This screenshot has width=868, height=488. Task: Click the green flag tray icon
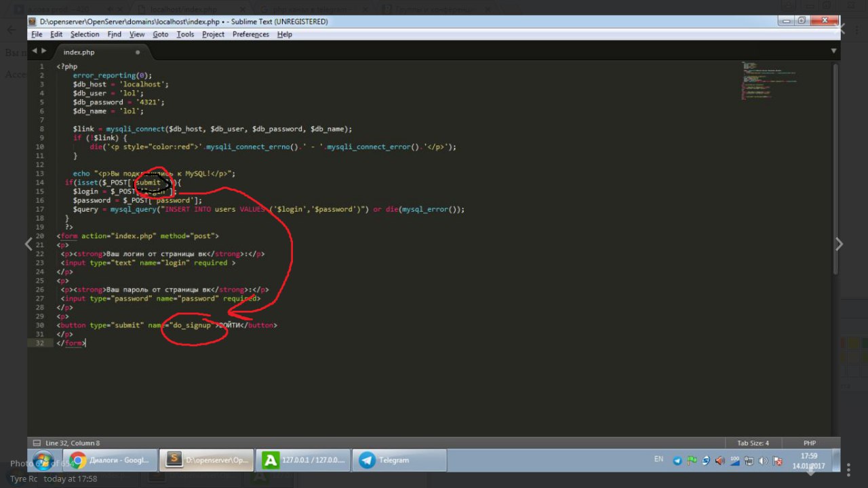[692, 461]
